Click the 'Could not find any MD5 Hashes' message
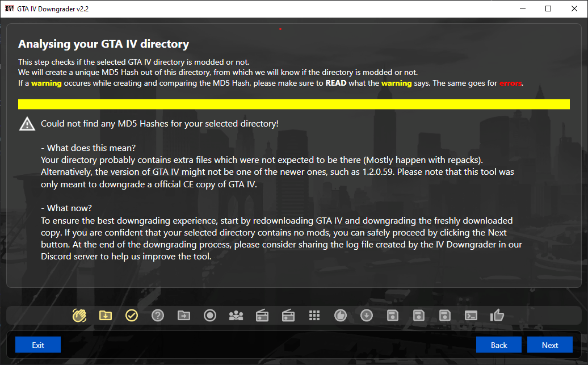The height and width of the screenshot is (365, 588). point(159,124)
